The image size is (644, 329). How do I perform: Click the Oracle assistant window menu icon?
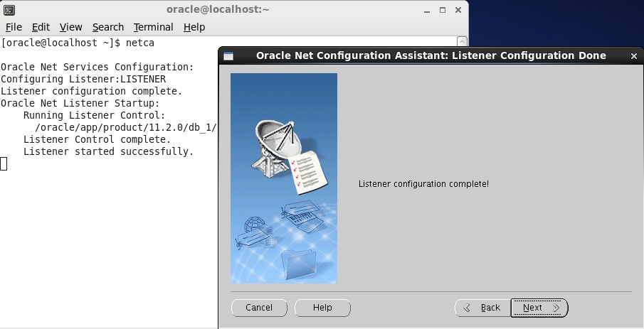tap(228, 56)
